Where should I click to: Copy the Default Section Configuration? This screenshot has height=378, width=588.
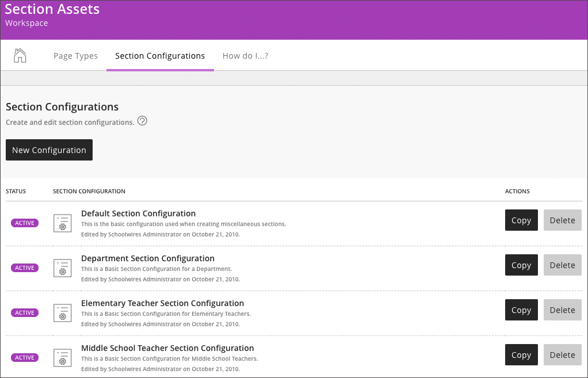[521, 220]
